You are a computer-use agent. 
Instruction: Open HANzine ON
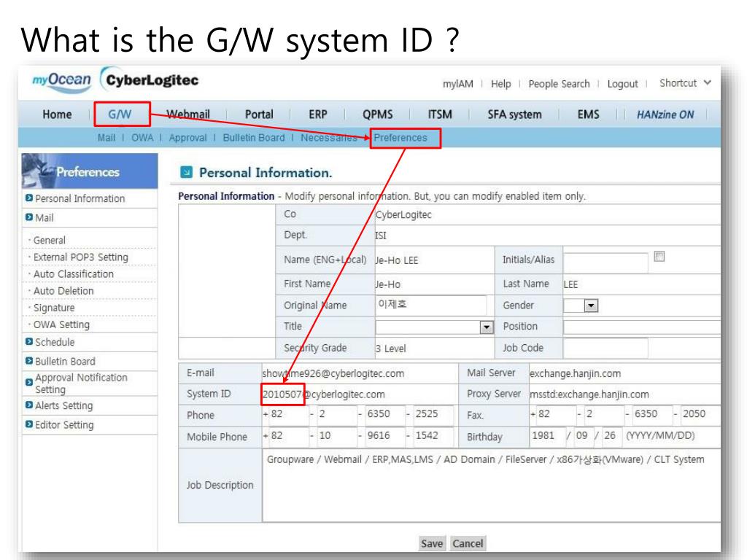coord(665,114)
